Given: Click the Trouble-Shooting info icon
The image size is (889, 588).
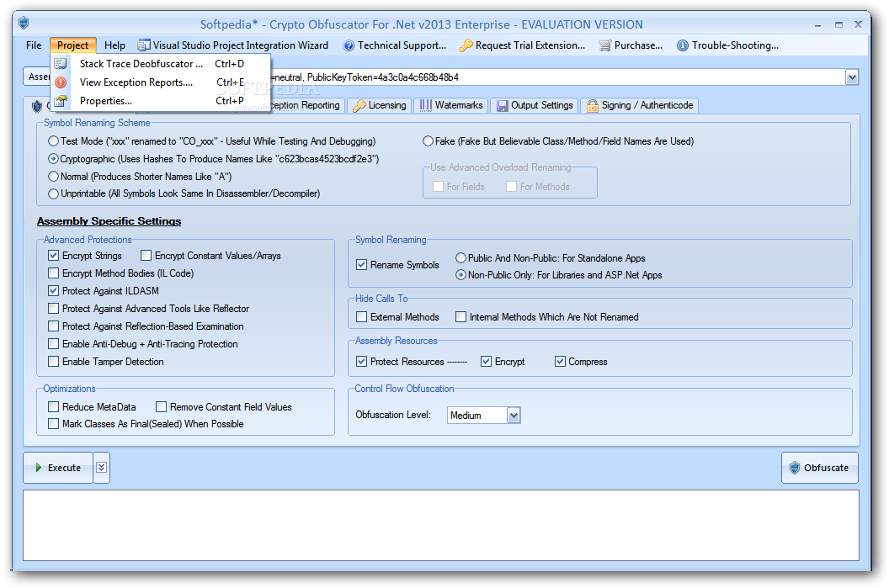Looking at the screenshot, I should (683, 45).
